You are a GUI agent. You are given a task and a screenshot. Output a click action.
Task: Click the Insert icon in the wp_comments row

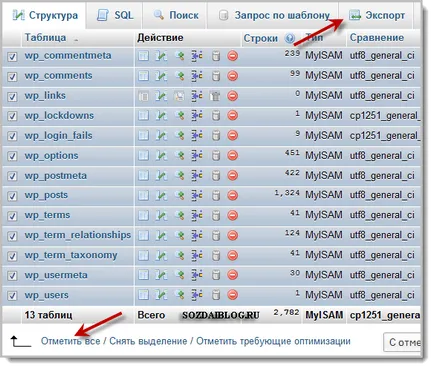coord(197,76)
